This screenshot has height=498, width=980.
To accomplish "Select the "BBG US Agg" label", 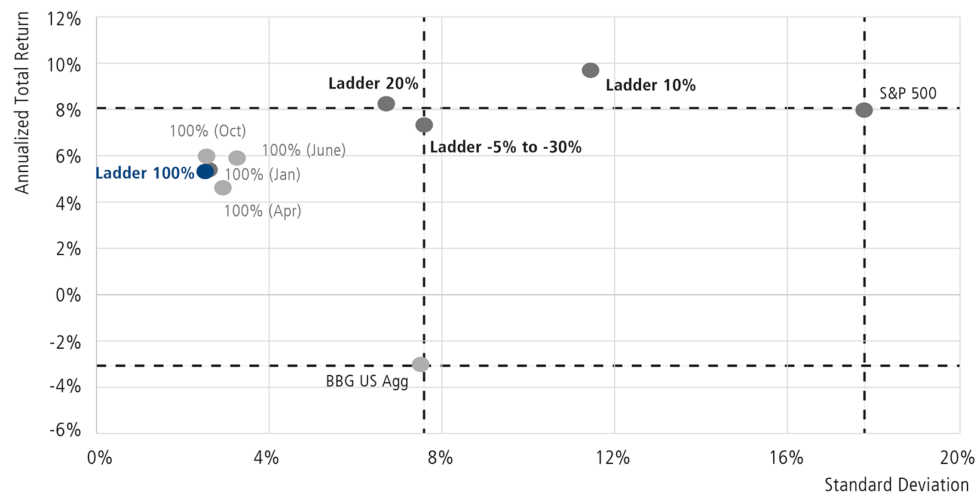I will click(x=367, y=382).
